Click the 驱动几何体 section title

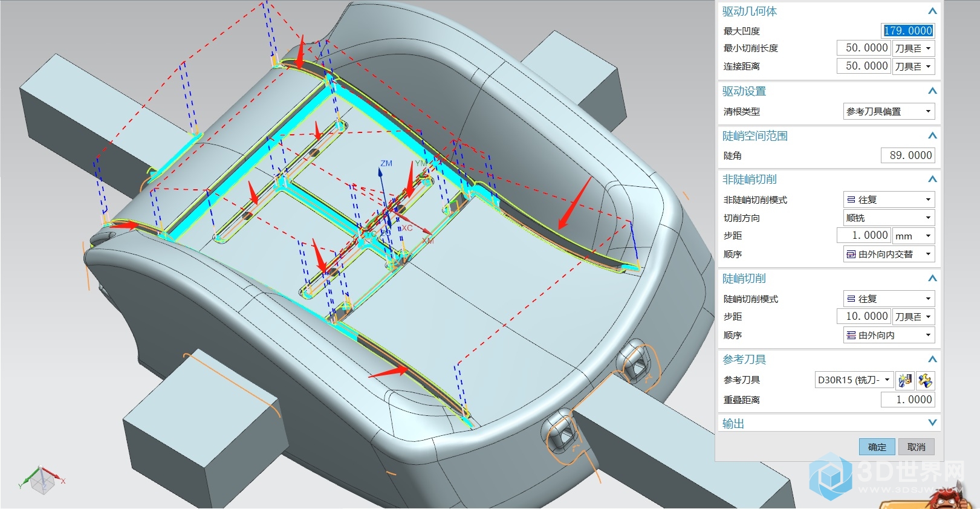pyautogui.click(x=750, y=11)
